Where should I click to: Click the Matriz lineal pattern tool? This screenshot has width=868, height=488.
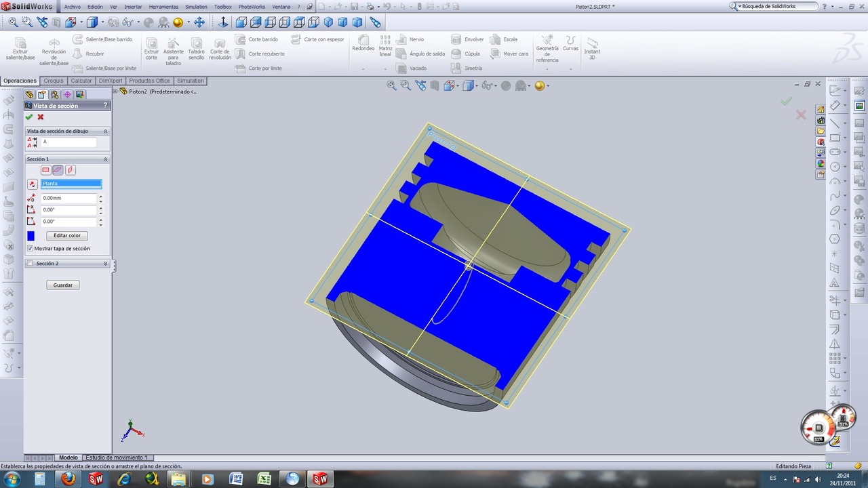[x=385, y=45]
